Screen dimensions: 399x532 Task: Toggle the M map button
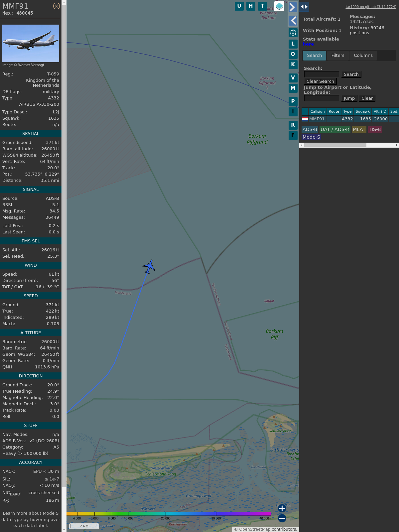[293, 88]
